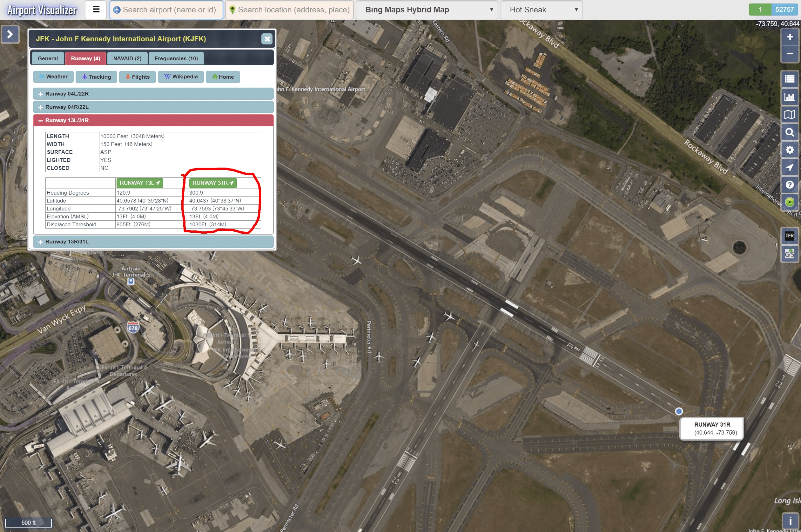Select 13L displaced threshold 905Ft

133,224
